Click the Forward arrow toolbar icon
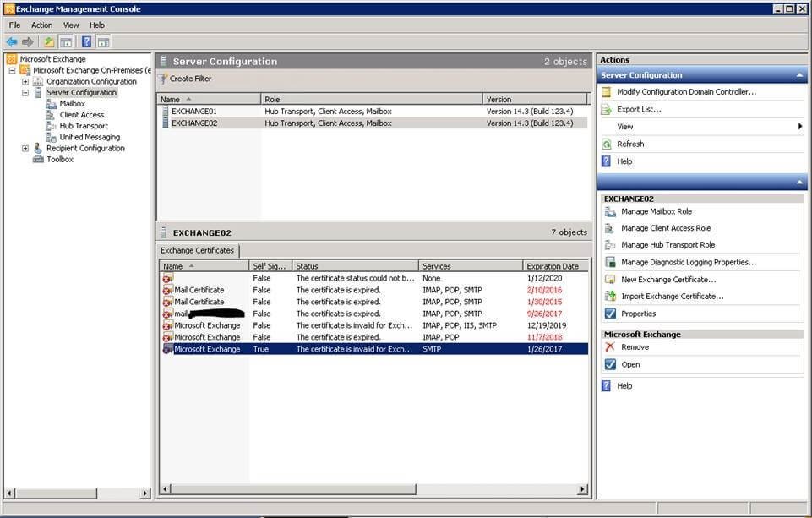The height and width of the screenshot is (518, 812). click(x=27, y=42)
